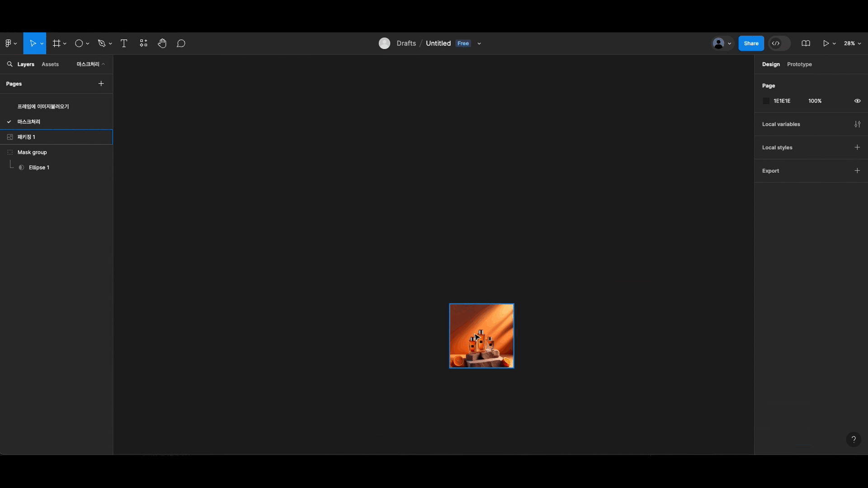The image size is (868, 488).
Task: Expand the Move tool options arrow
Action: click(x=42, y=44)
